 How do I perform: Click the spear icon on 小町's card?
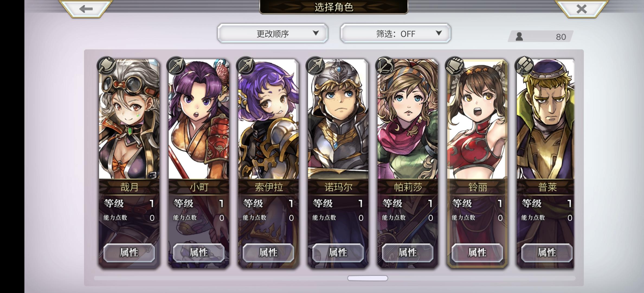176,65
